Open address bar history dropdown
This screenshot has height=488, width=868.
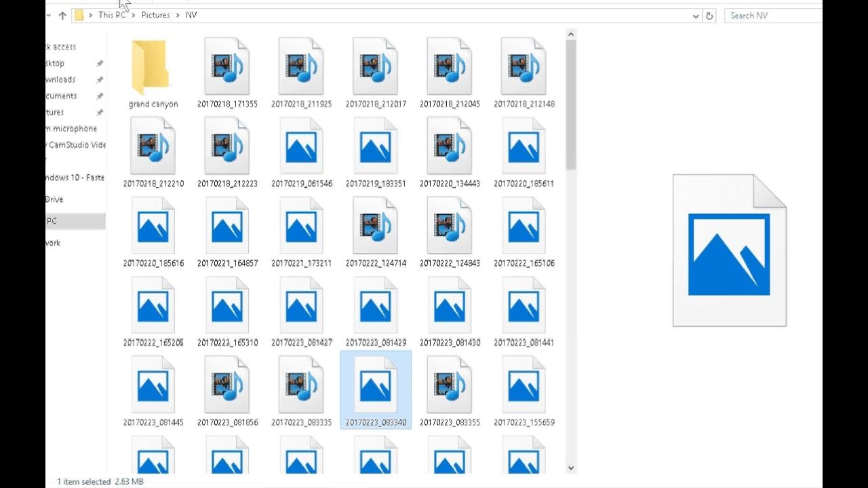(696, 15)
